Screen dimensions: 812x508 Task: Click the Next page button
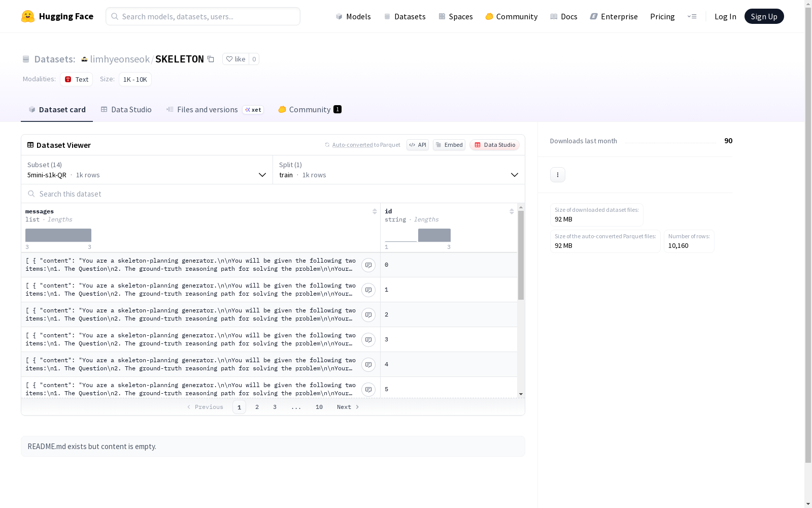(348, 407)
